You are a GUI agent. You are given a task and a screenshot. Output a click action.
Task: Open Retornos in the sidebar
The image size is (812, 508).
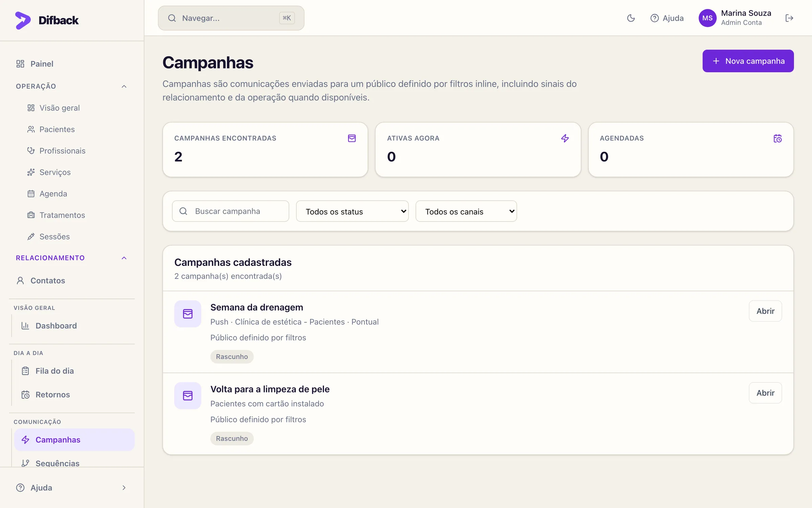(x=74, y=395)
